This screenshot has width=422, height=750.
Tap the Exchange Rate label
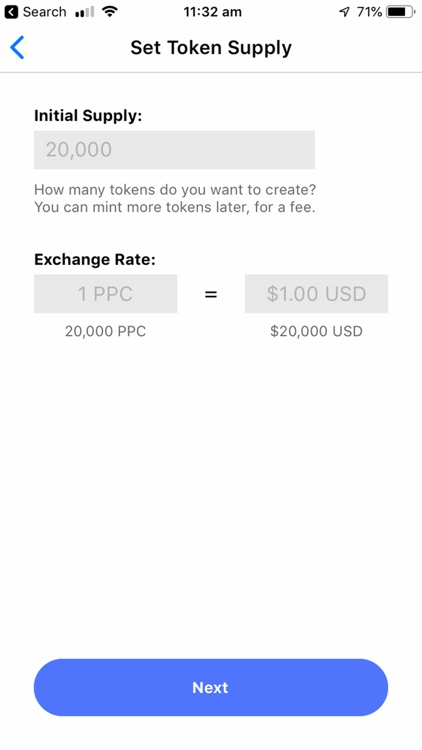click(x=95, y=260)
